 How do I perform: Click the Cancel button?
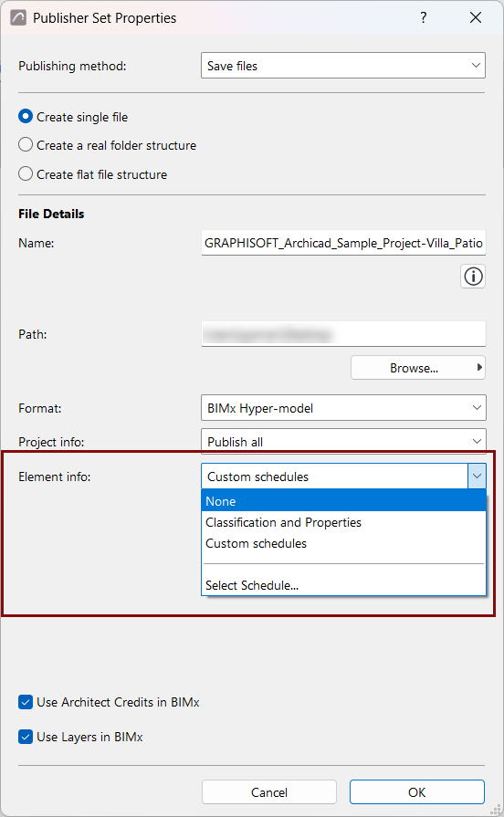pos(269,792)
